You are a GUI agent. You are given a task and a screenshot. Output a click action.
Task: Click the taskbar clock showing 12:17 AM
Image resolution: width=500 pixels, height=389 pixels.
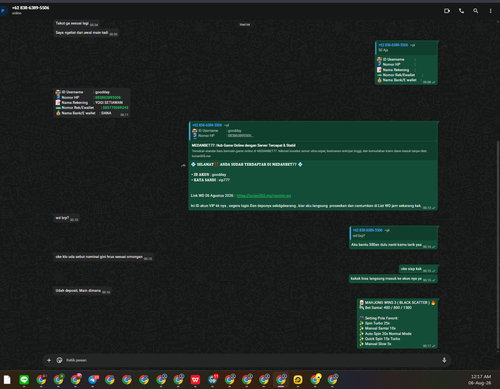click(481, 377)
